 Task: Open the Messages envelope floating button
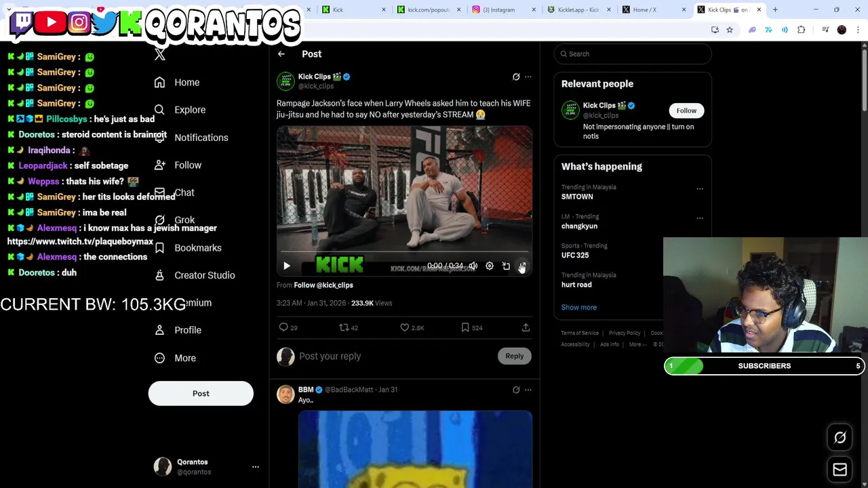[x=840, y=470]
